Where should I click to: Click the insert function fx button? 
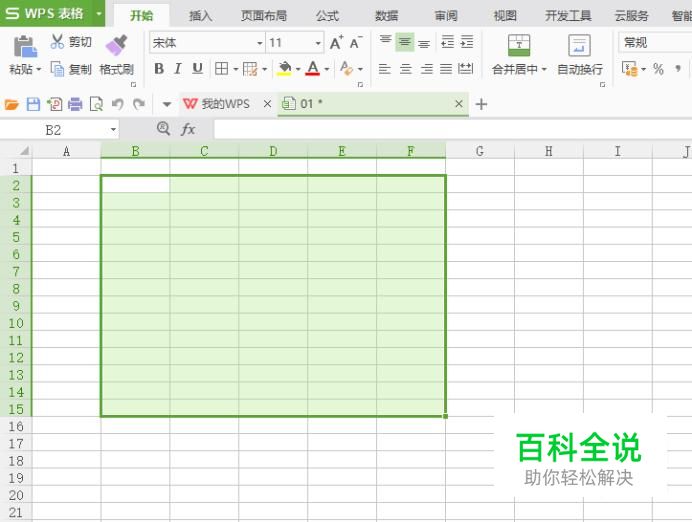188,129
